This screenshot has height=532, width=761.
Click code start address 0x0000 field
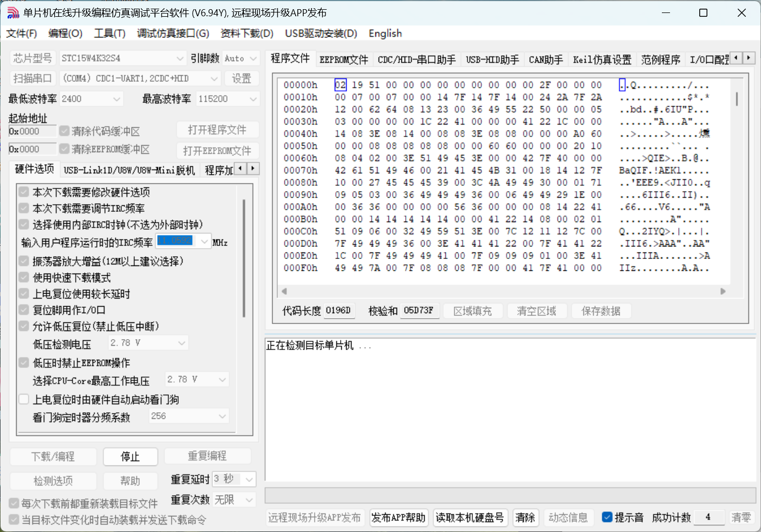32,131
